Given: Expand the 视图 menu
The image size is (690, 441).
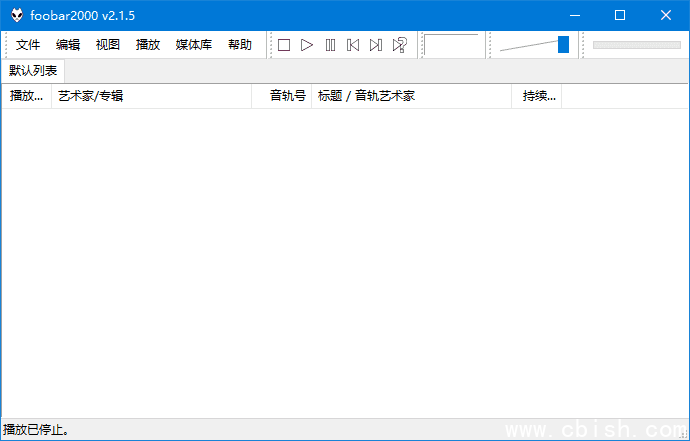Looking at the screenshot, I should point(108,45).
